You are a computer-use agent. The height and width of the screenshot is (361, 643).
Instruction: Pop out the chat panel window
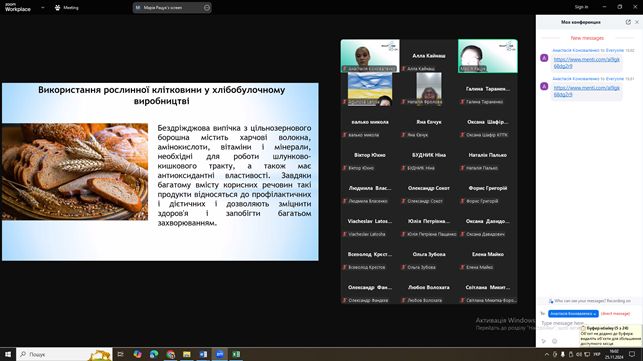tap(628, 22)
